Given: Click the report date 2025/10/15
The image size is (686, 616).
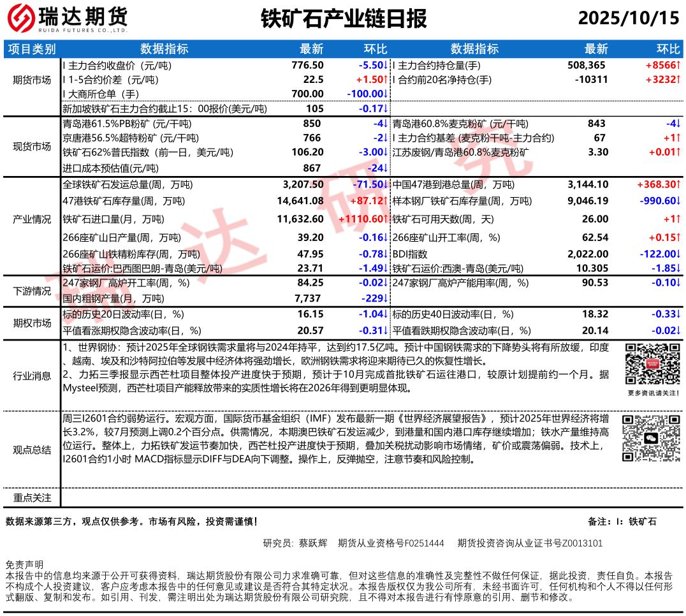Looking at the screenshot, I should pyautogui.click(x=629, y=18).
